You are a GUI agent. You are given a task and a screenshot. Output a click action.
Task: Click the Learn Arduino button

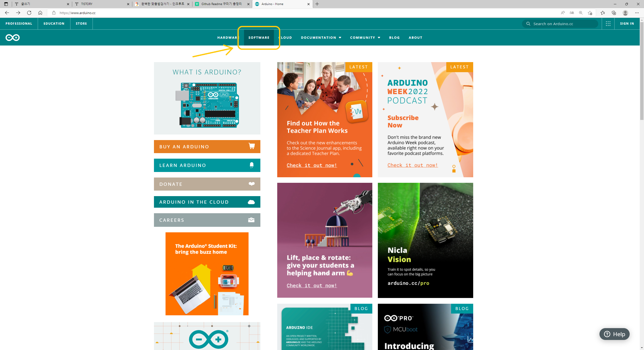click(x=207, y=165)
